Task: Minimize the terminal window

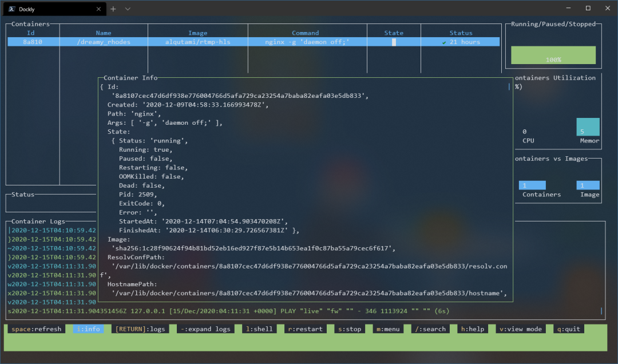Action: click(568, 8)
